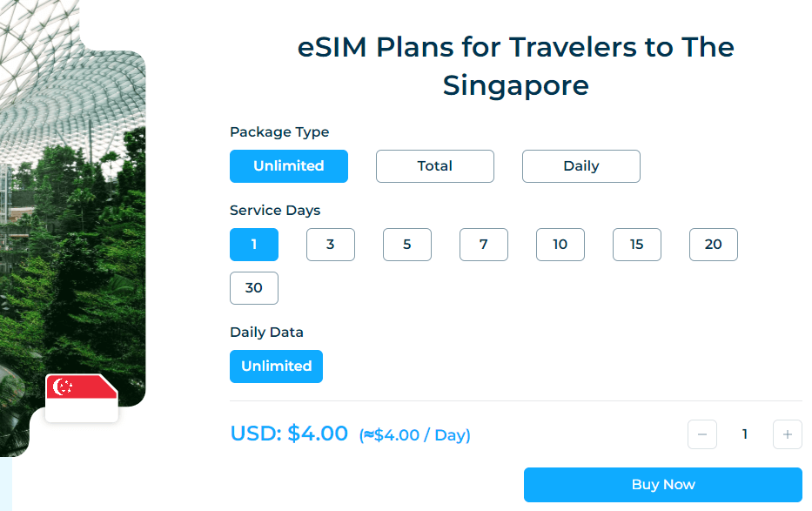This screenshot has height=511, width=812.
Task: Decrease quantity with the minus button
Action: [x=701, y=434]
